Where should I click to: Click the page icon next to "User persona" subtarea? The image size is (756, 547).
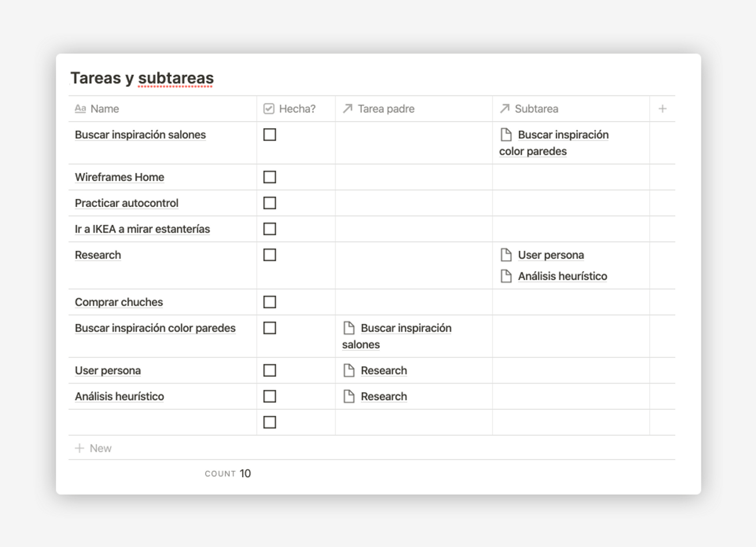506,255
